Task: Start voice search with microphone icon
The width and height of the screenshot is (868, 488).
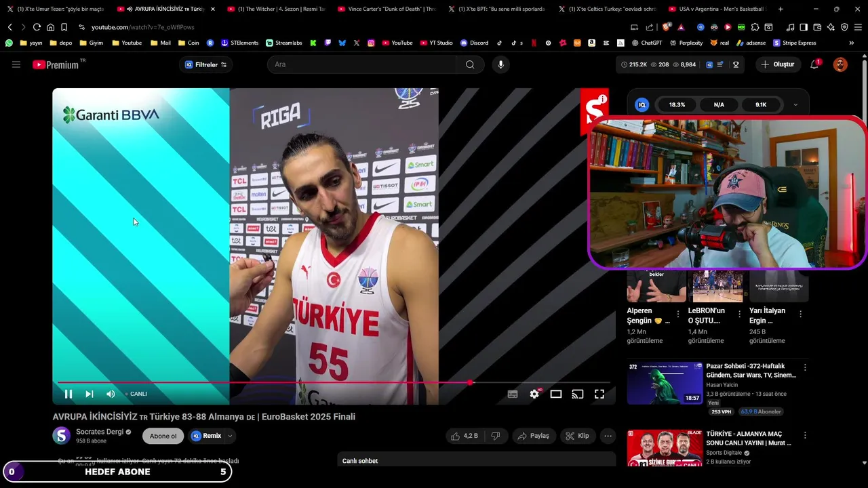Action: coord(500,64)
